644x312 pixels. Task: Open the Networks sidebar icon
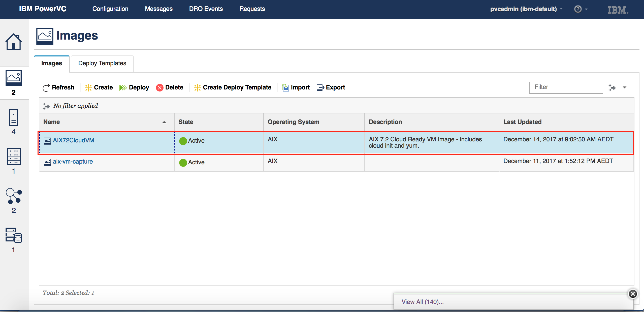pyautogui.click(x=14, y=196)
